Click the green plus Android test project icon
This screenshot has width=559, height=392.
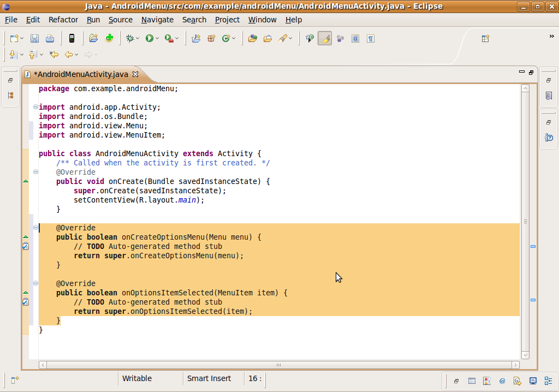coord(109,38)
